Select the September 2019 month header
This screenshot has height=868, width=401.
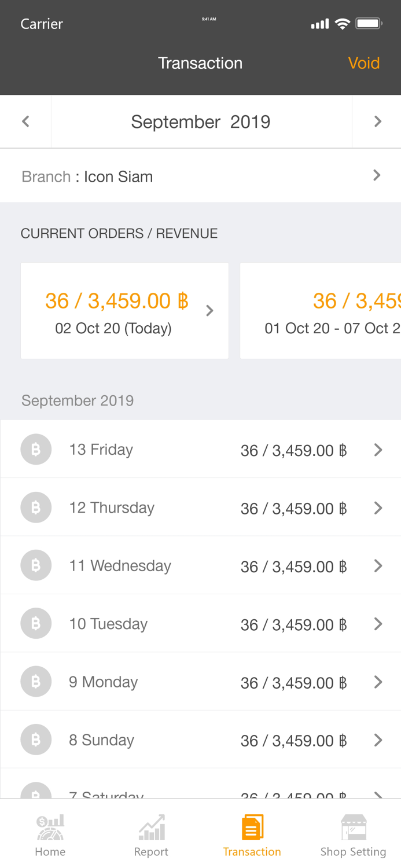[200, 121]
